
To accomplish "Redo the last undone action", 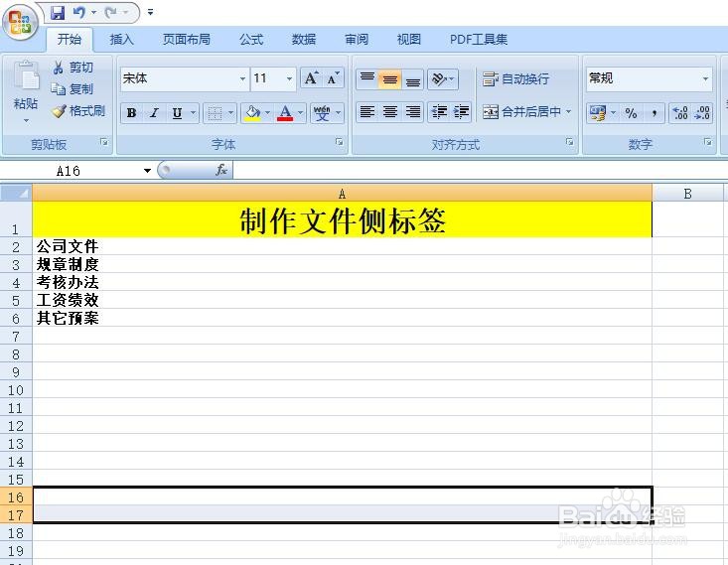I will click(110, 13).
